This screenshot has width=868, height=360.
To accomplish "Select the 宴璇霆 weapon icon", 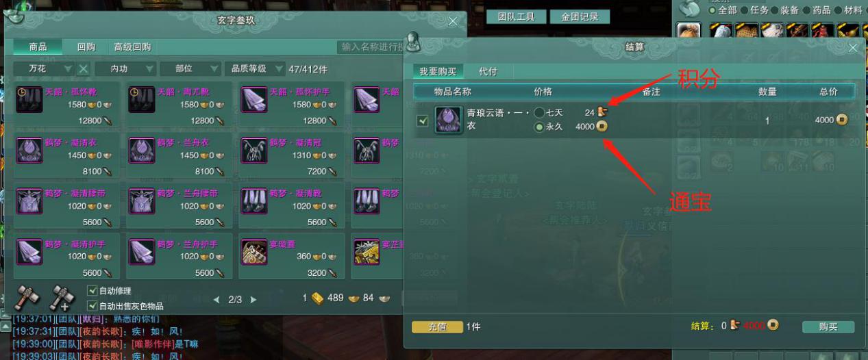I will coord(254,252).
